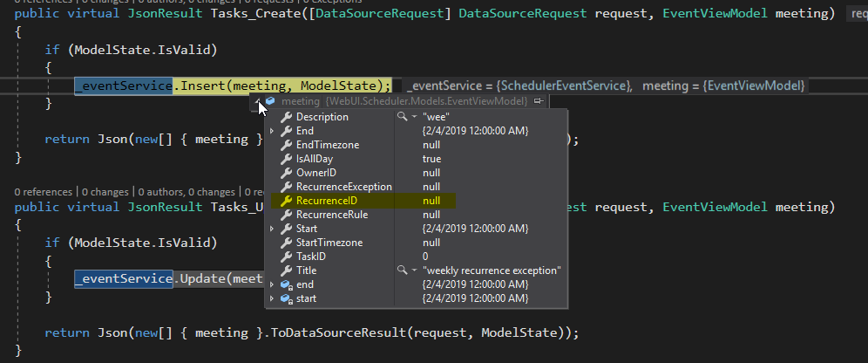Expand the lowercase start field node
868x363 pixels.
(272, 298)
